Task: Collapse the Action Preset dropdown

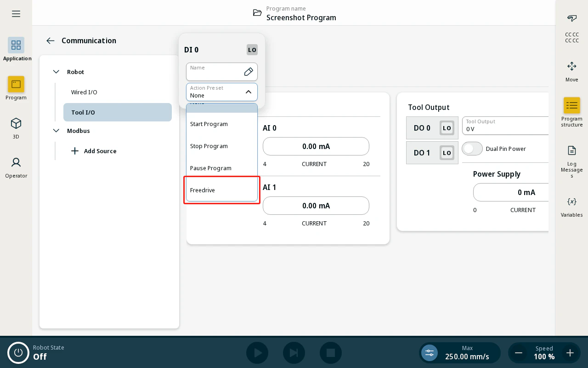Action: click(249, 92)
